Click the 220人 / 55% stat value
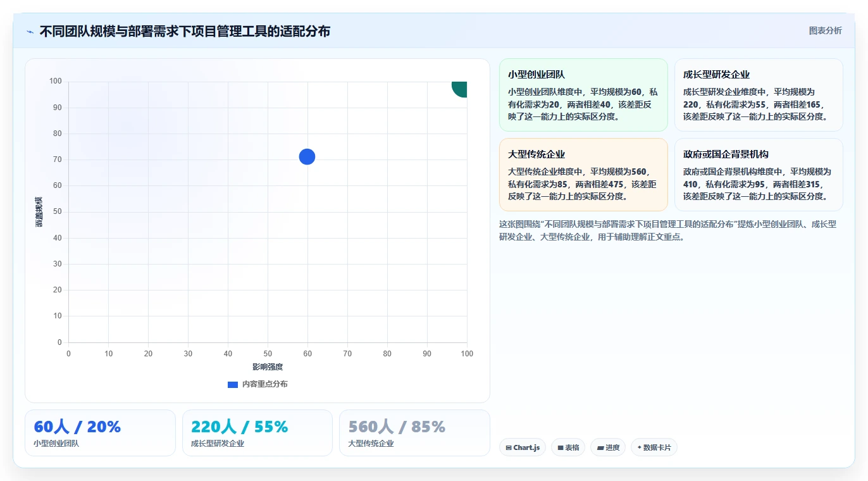Viewport: 868px width, 481px height. pos(239,427)
